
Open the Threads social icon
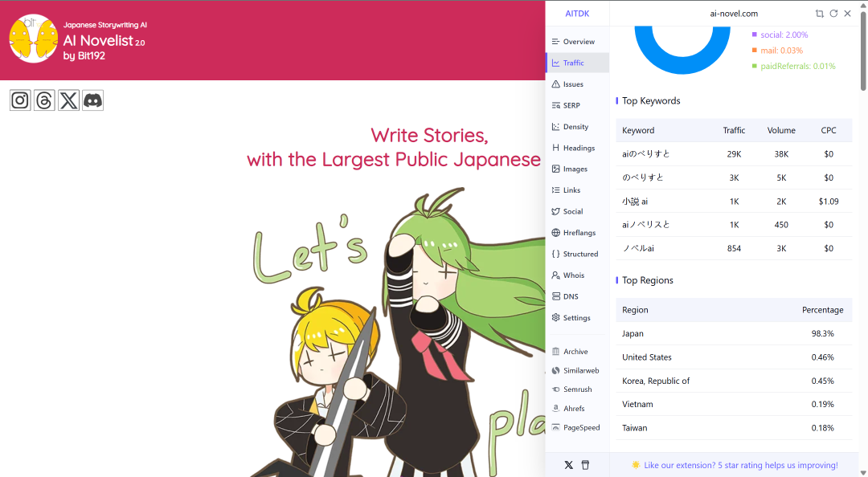click(x=44, y=100)
